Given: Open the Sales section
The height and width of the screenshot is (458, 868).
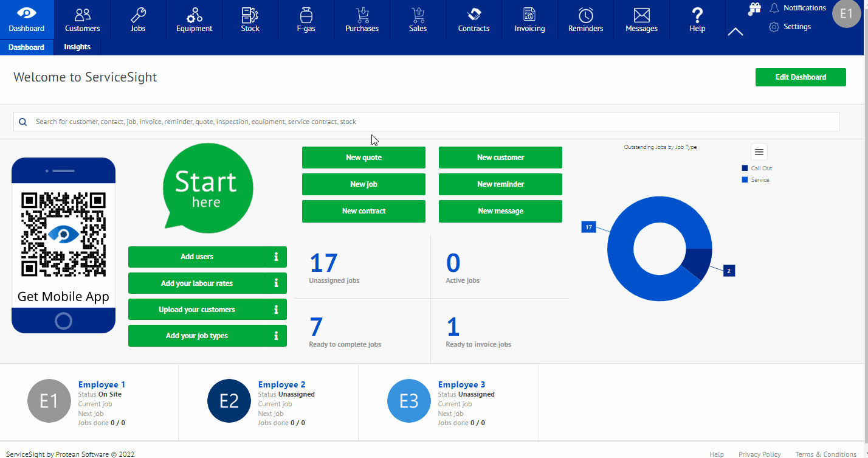Looking at the screenshot, I should [418, 19].
